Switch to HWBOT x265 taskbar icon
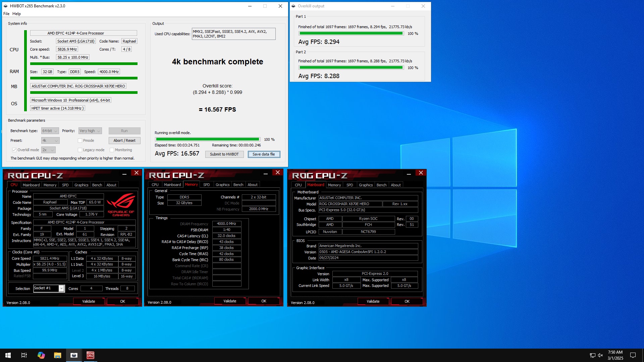The width and height of the screenshot is (644, 362). click(74, 355)
